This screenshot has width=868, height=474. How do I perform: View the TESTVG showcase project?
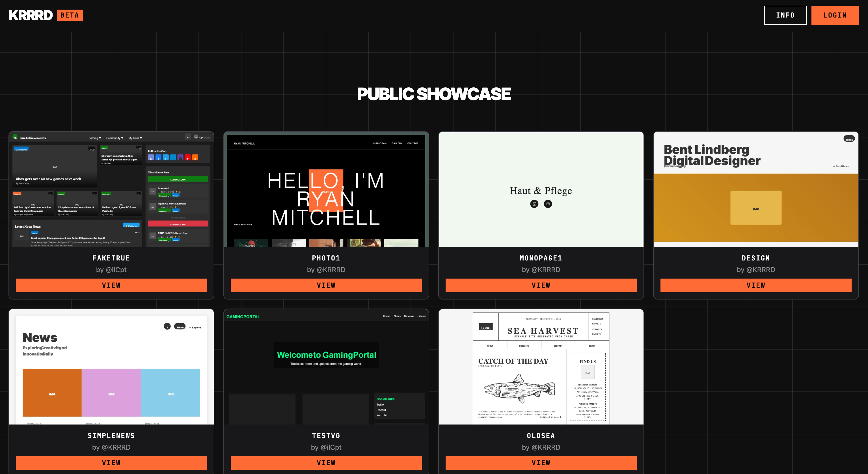[x=326, y=463]
